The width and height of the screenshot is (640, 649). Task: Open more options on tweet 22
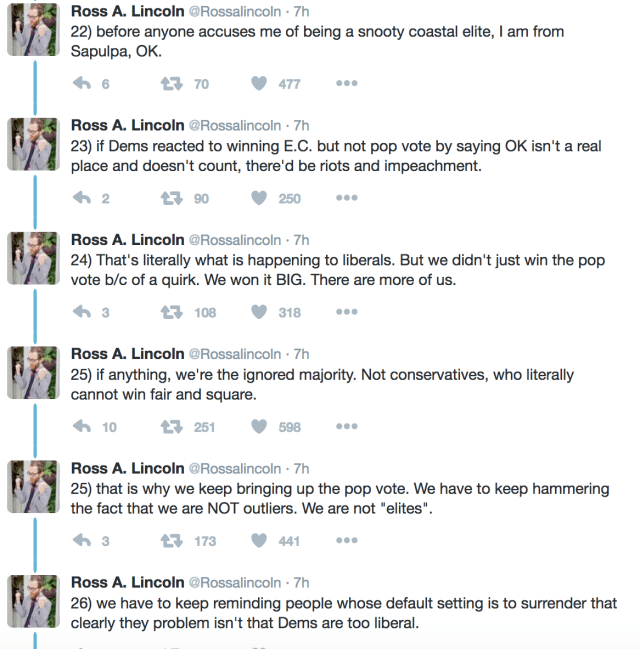tap(346, 84)
